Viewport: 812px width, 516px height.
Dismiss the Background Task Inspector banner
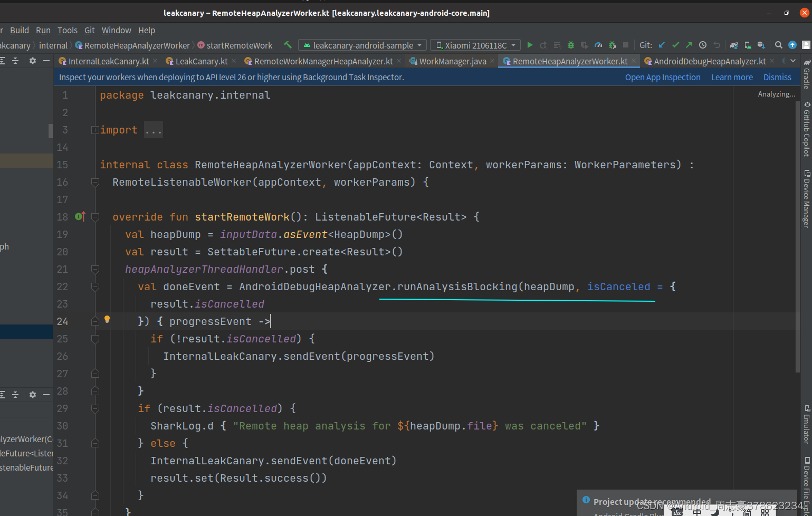pos(777,77)
